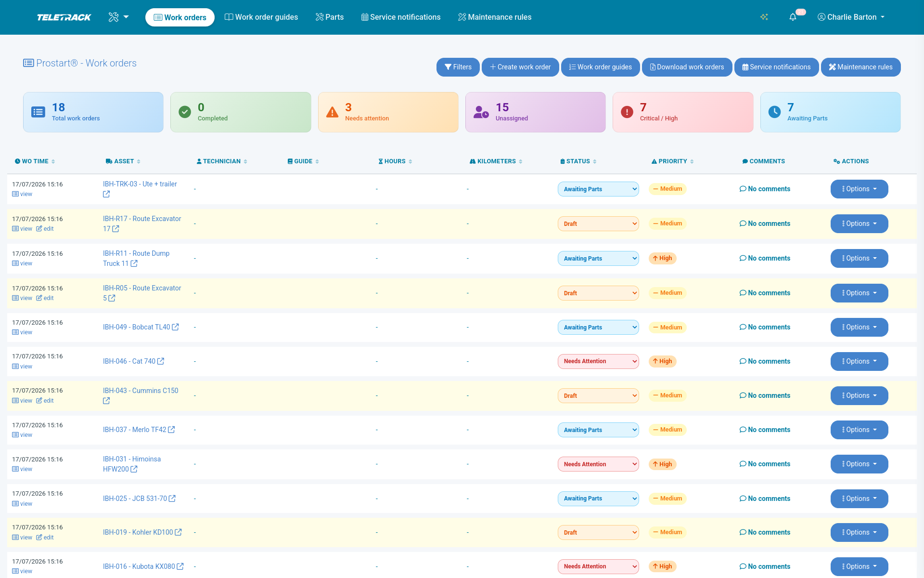Open No comments for IBH-R11 dump truck

point(765,258)
